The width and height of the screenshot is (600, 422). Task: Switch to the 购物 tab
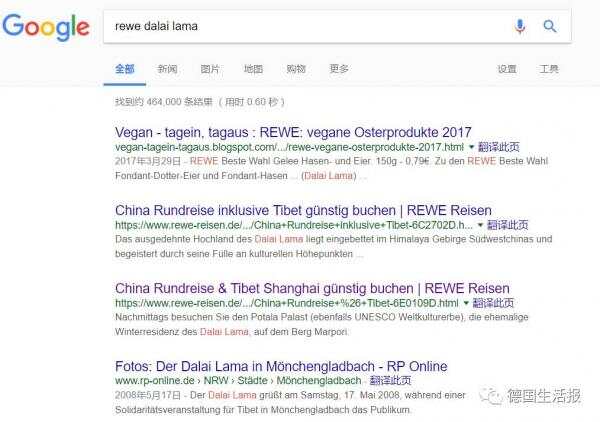(296, 69)
